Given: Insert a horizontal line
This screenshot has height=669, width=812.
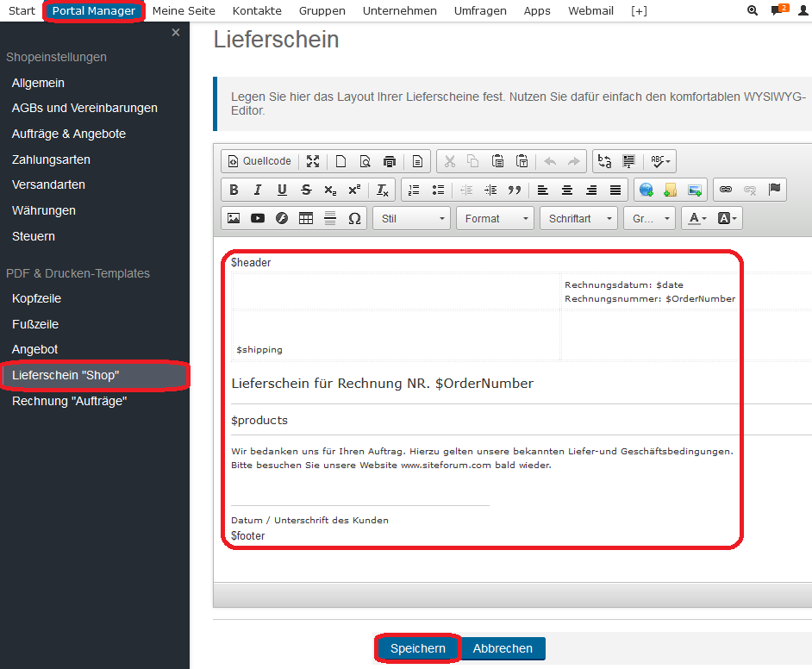Looking at the screenshot, I should (330, 218).
